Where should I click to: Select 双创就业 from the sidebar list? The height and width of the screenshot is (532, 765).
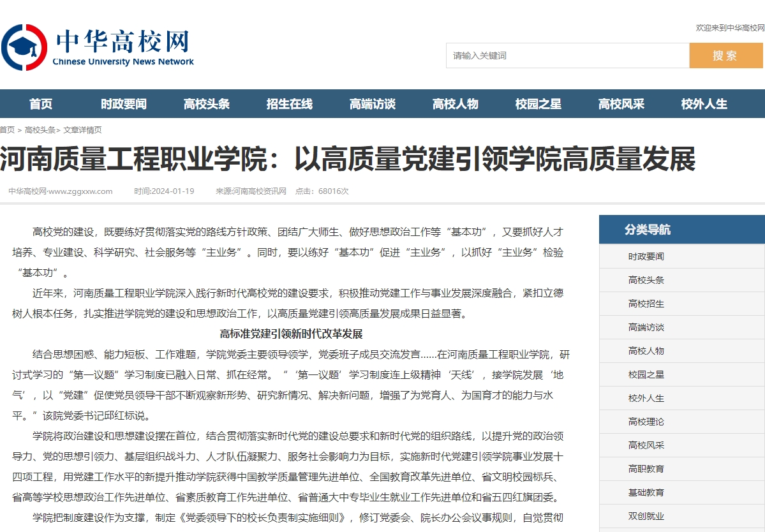point(646,516)
